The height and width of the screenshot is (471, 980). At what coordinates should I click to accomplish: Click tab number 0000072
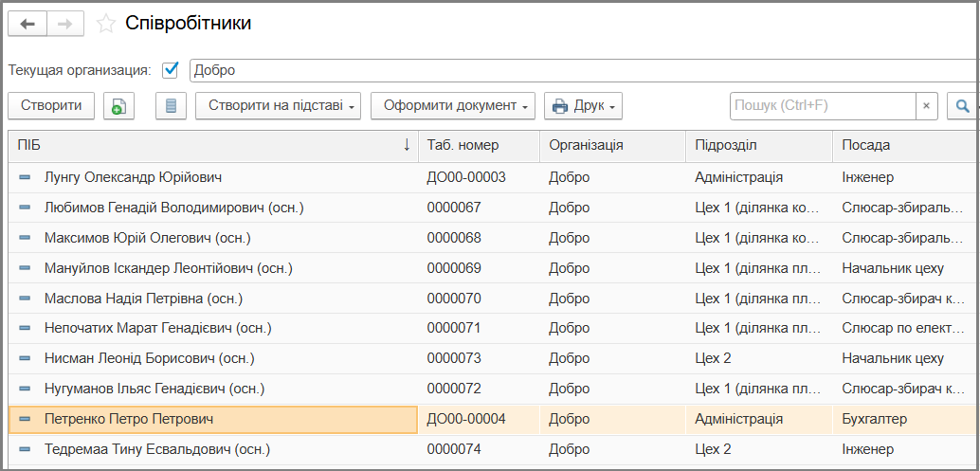(x=454, y=389)
